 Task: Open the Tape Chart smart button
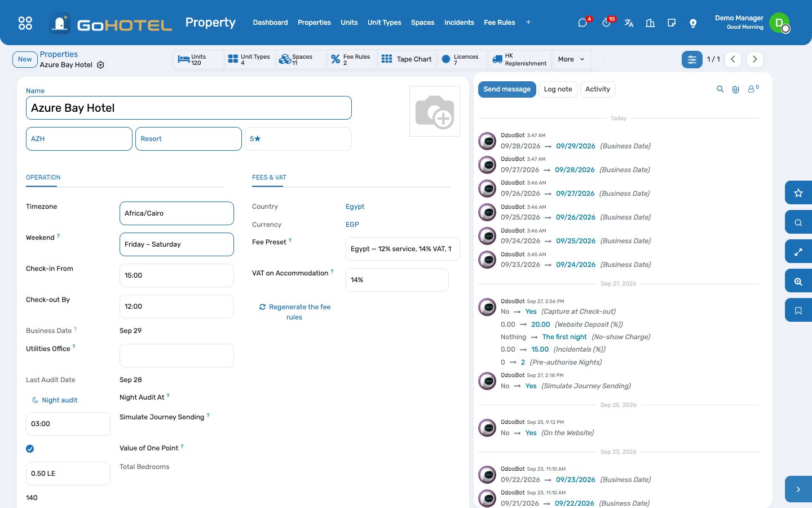click(x=407, y=59)
